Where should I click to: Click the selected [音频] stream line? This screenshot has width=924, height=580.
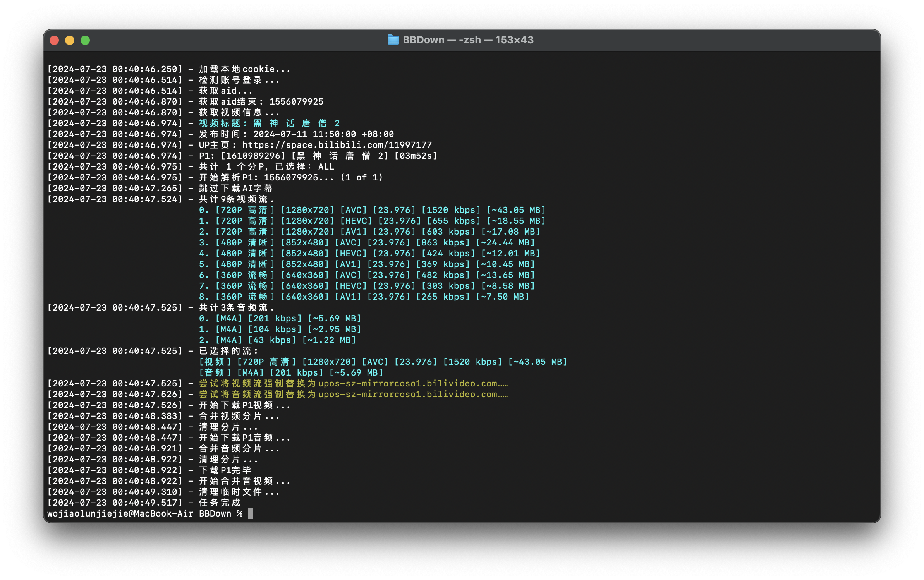click(x=291, y=372)
